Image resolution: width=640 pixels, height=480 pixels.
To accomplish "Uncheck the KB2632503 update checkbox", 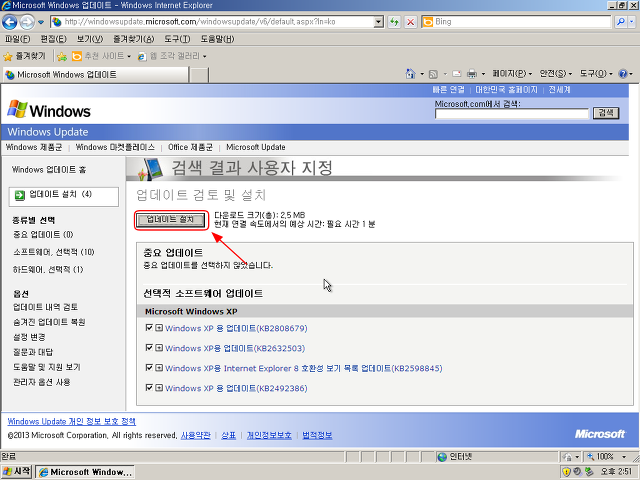I will point(149,348).
